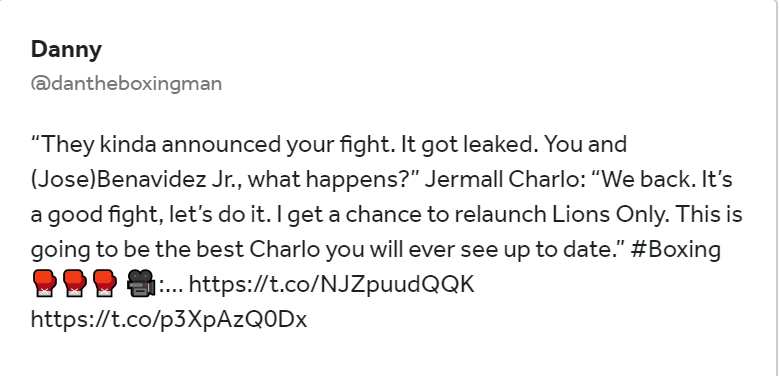779x376 pixels.
Task: Click the author name Danny
Action: coord(66,50)
